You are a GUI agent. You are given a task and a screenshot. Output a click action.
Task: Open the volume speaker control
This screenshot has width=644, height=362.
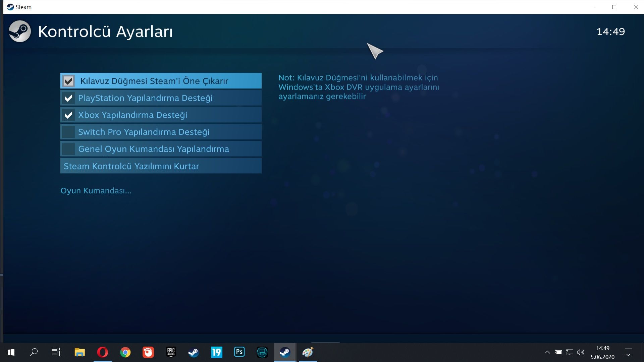coord(581,352)
